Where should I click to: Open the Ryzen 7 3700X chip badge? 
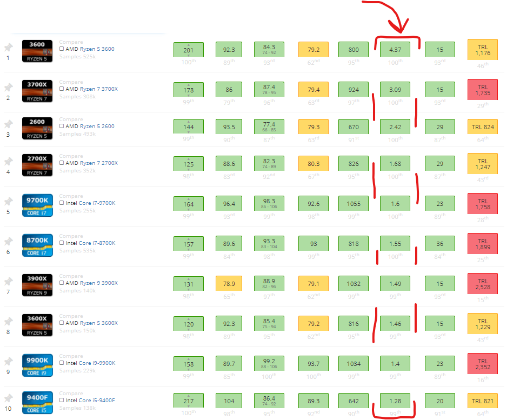coord(37,91)
